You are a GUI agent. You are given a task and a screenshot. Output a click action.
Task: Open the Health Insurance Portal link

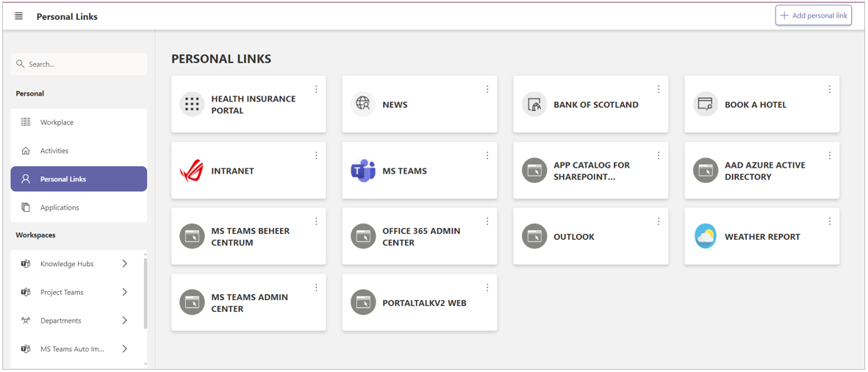pos(248,104)
